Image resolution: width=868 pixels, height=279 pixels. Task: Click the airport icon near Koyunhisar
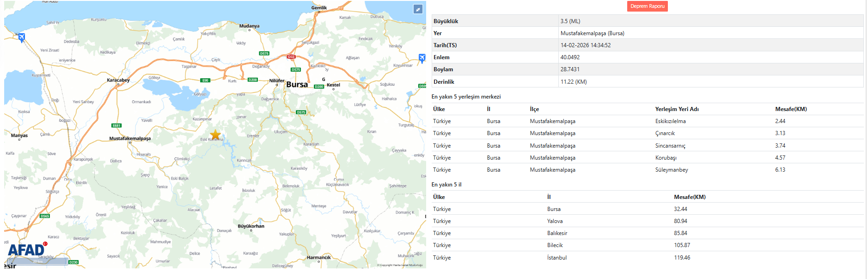[x=422, y=58]
